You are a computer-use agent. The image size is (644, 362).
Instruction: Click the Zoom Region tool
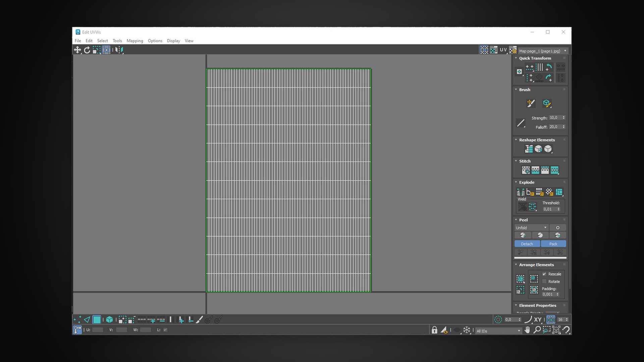coord(546,330)
